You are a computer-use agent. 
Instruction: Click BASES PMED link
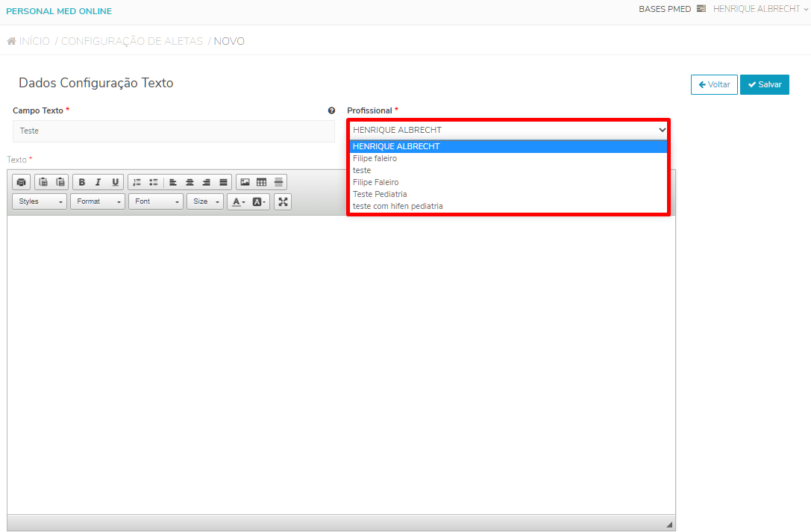(x=665, y=9)
